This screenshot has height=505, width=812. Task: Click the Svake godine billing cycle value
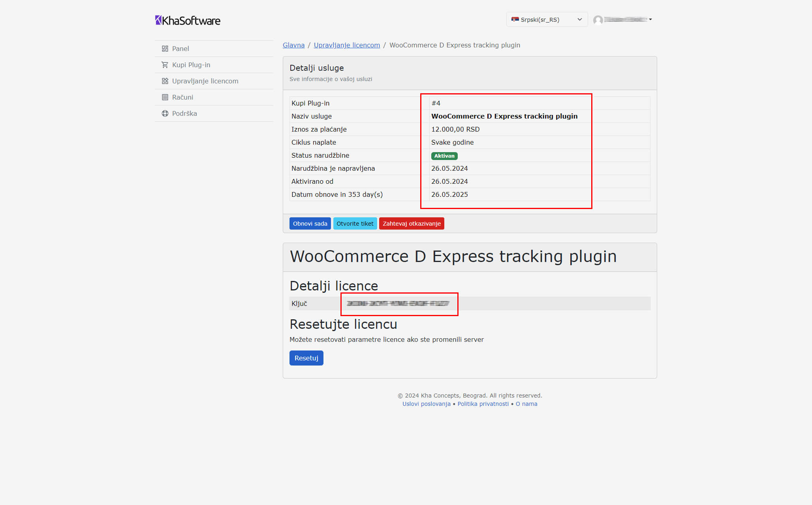pos(452,142)
